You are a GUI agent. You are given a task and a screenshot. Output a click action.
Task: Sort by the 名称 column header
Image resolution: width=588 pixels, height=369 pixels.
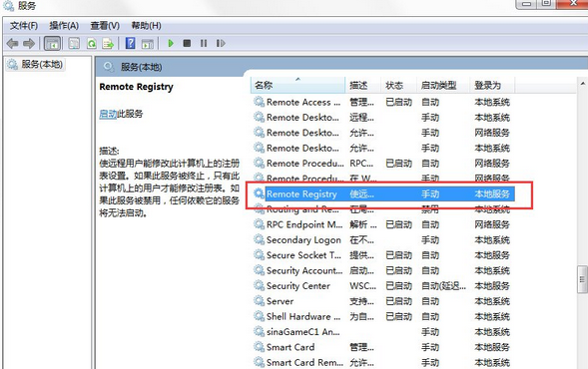[297, 85]
